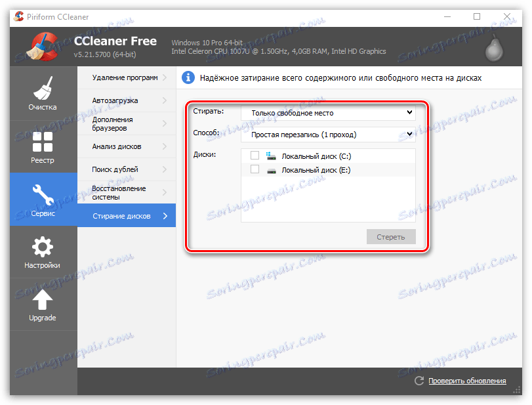
Task: Open Поиск дублей menu item
Action: click(x=127, y=169)
